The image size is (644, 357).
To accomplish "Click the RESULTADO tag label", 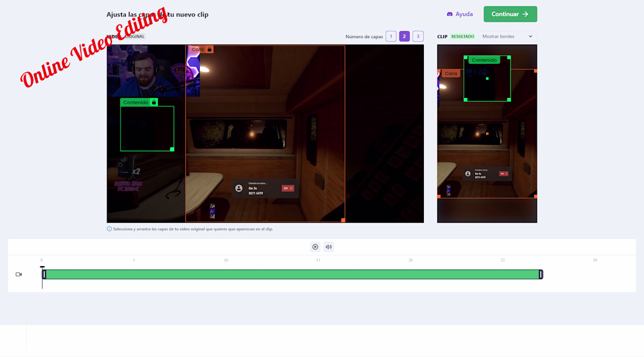I will [x=463, y=36].
